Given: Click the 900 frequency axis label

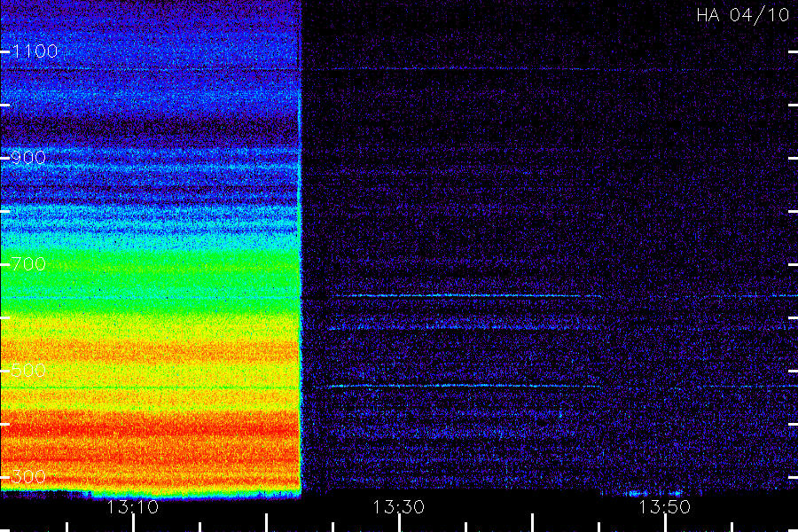Looking at the screenshot, I should point(28,157).
